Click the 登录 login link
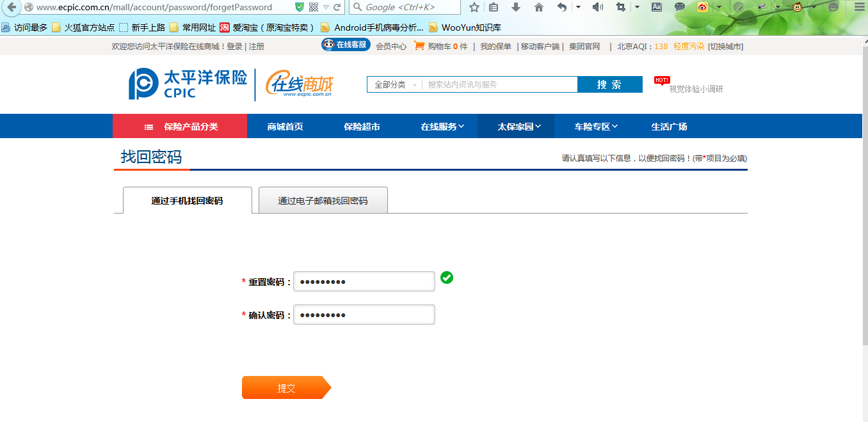Image resolution: width=868 pixels, height=422 pixels. pyautogui.click(x=234, y=46)
